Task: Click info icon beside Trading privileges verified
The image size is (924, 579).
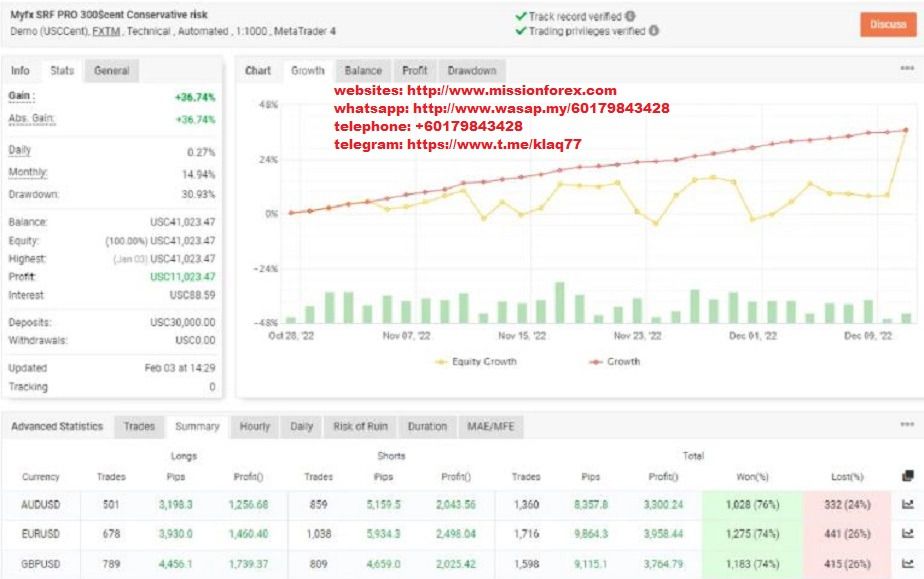Action: pyautogui.click(x=655, y=30)
